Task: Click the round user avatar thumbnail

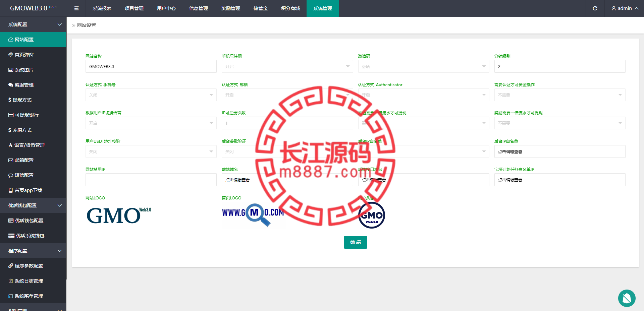Action: coord(372,215)
